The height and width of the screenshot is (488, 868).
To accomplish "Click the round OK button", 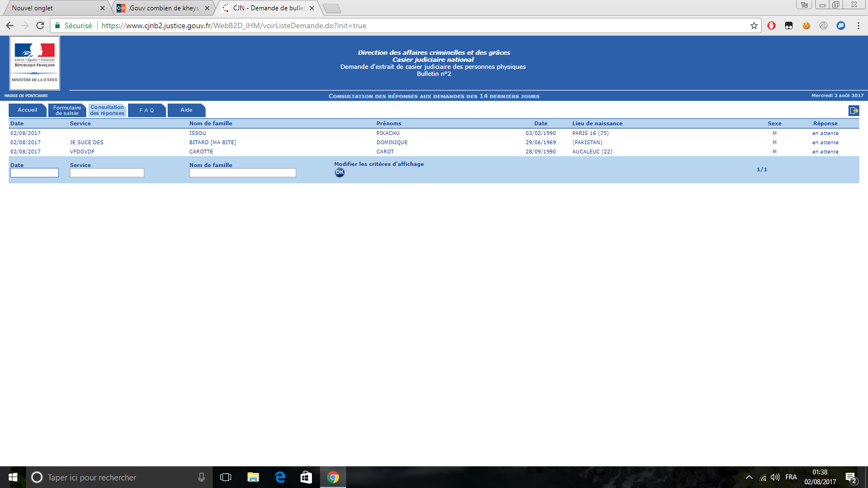I will click(x=340, y=172).
